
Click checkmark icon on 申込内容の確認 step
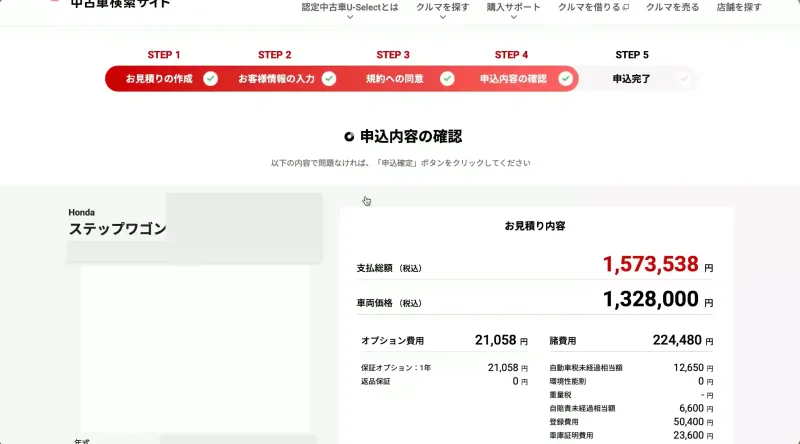[x=565, y=79]
